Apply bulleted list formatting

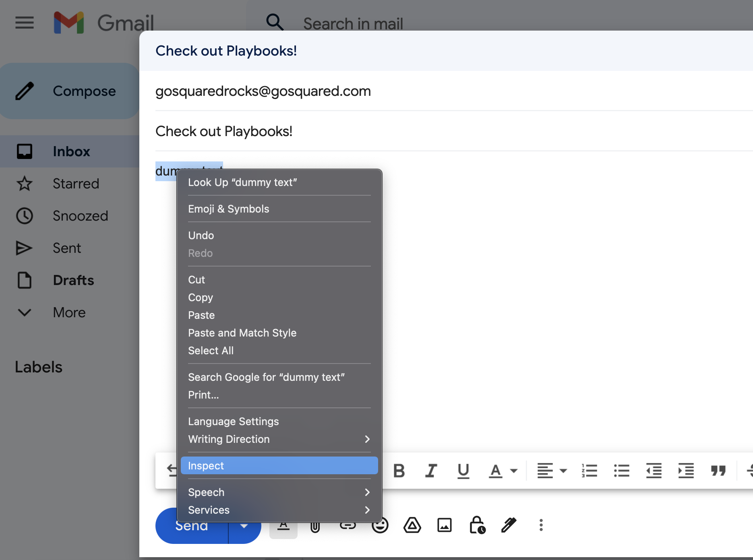tap(622, 471)
